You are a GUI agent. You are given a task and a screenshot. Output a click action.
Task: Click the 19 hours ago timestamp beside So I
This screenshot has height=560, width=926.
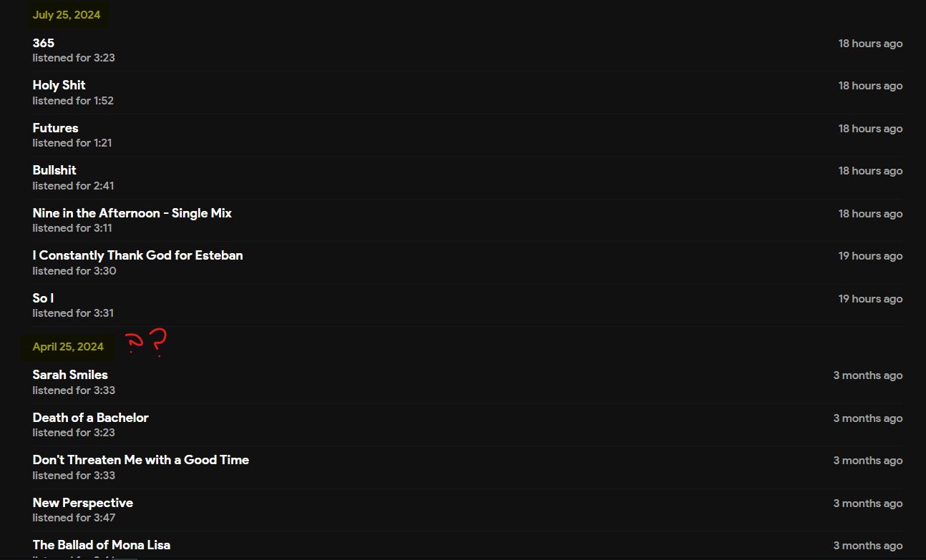click(x=870, y=299)
